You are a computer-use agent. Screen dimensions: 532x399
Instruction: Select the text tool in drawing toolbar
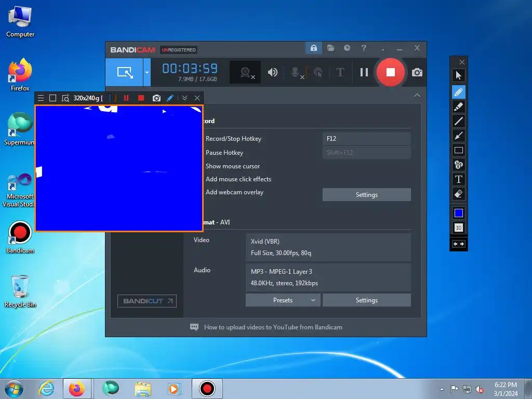tap(458, 179)
